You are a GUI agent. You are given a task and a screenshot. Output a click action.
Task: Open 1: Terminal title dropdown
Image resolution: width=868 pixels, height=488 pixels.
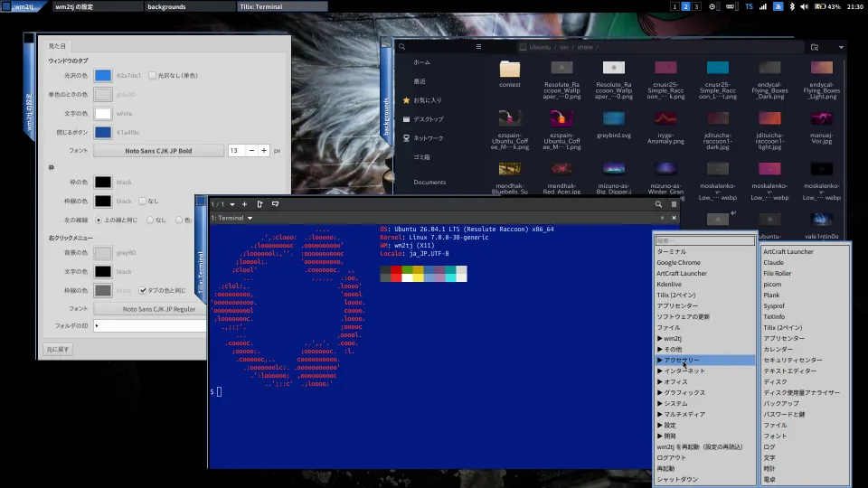231,218
